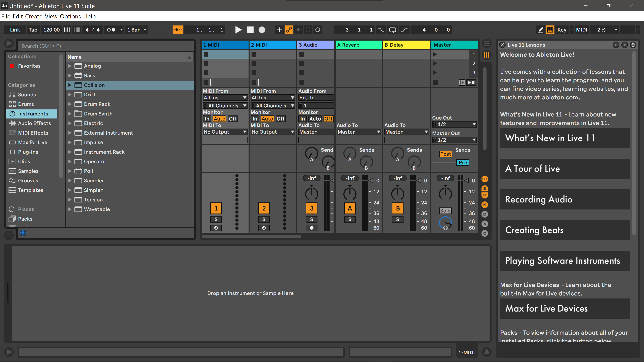Toggle track 1 activator button
Viewport: 644px width, 362px height.
tap(216, 208)
